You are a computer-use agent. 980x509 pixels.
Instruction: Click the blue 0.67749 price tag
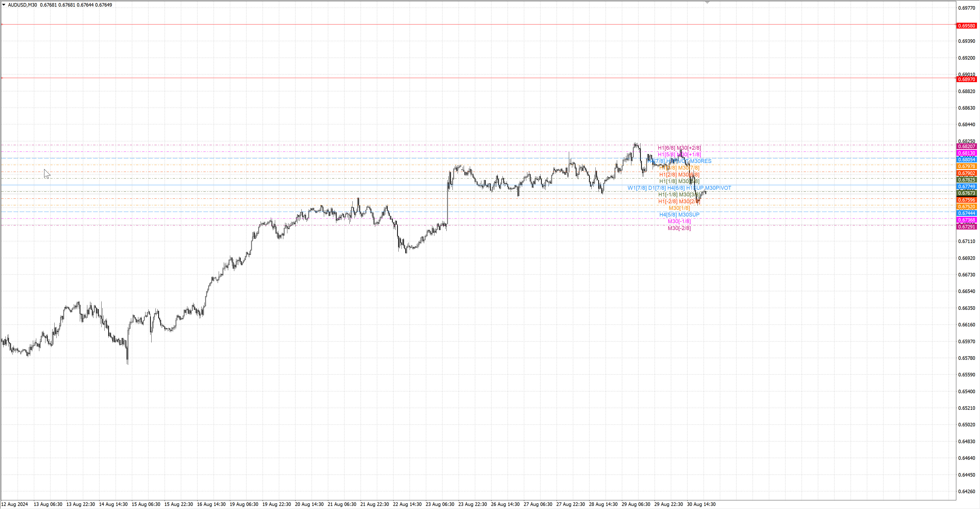966,187
